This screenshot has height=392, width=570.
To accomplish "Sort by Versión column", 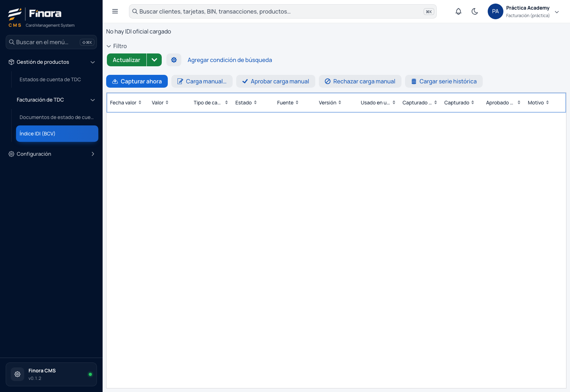I will coord(330,103).
